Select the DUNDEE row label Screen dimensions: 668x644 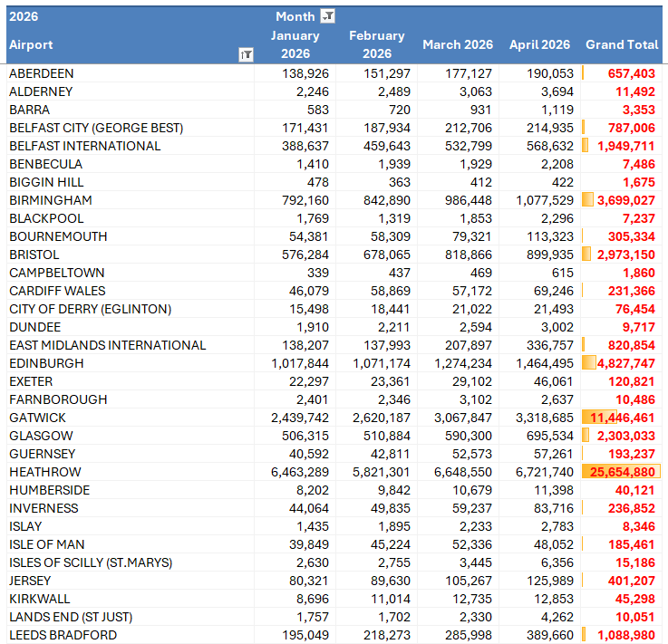click(35, 327)
